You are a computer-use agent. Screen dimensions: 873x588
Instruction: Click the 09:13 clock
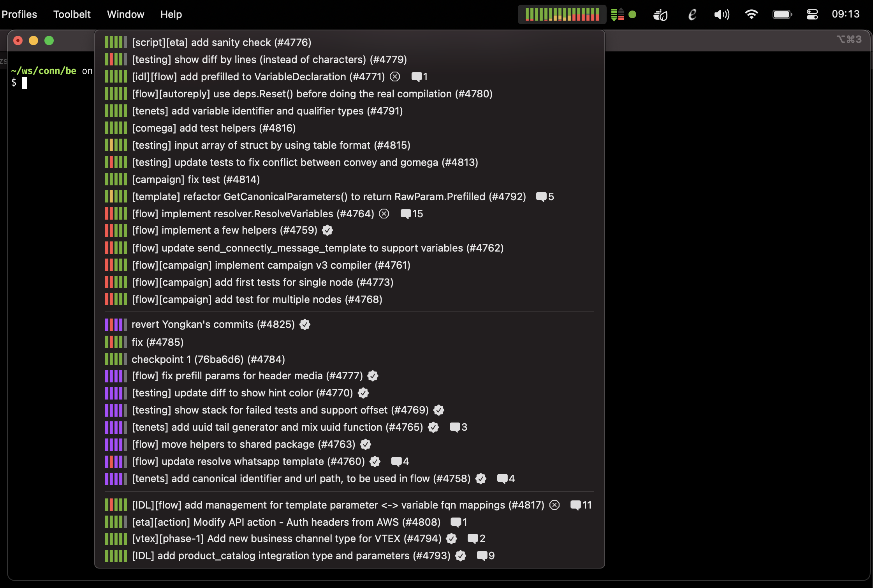click(845, 14)
